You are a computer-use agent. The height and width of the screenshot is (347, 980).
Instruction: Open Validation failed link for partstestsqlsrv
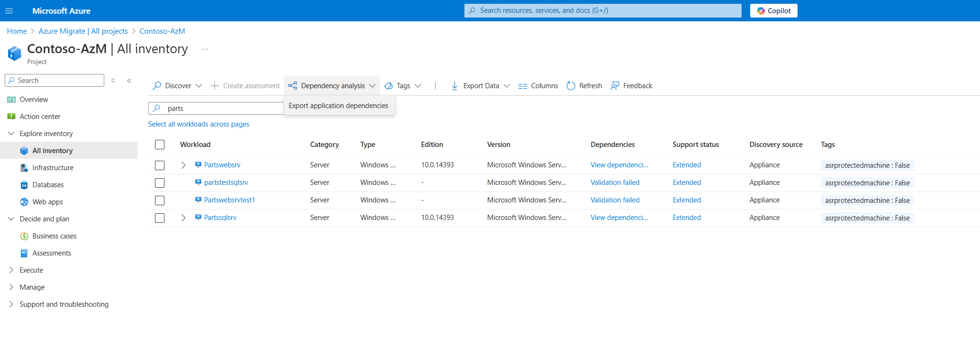point(615,183)
